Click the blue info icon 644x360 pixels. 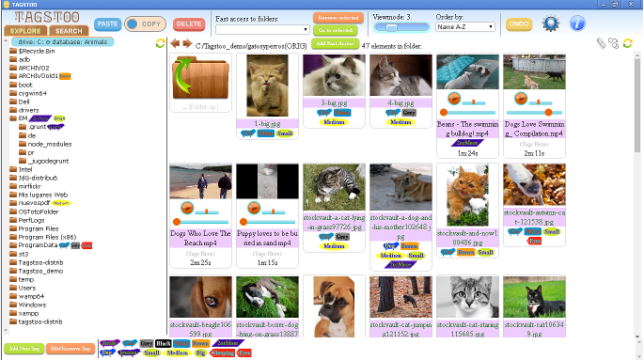577,23
